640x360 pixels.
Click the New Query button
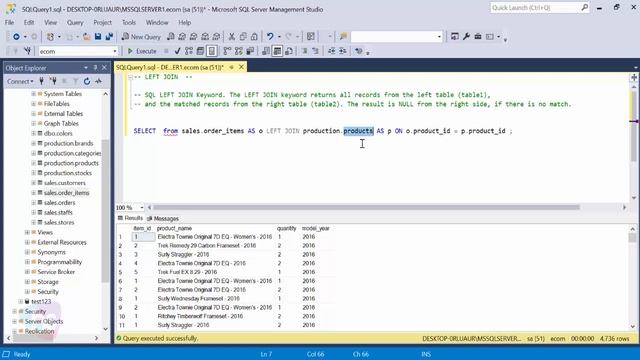click(141, 37)
